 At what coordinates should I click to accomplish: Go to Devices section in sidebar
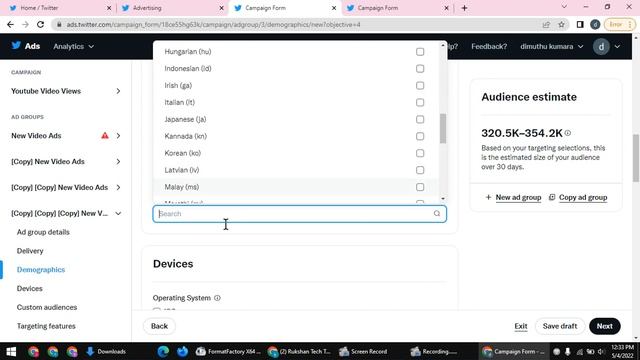point(29,288)
